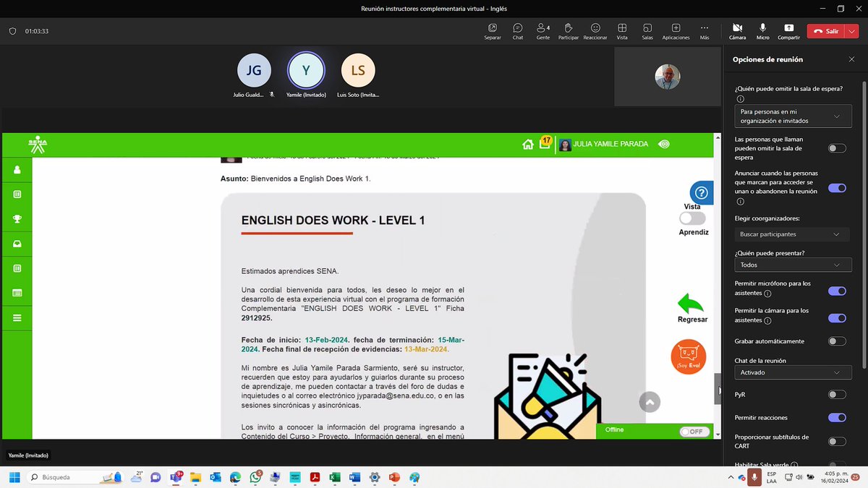This screenshot has width=868, height=488.
Task: Click the taskbar microphone in-use indicator
Action: tap(754, 477)
